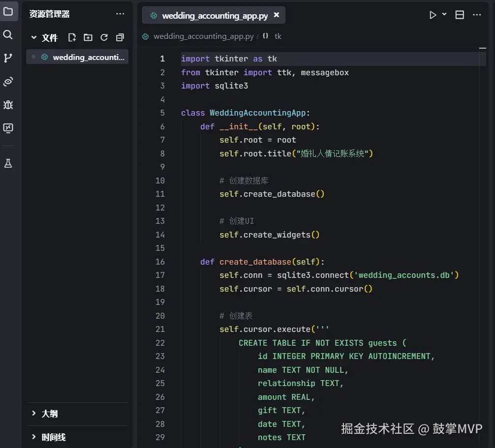The image size is (495, 448).
Task: Open the Explorer folder icon in activity bar
Action: 8,12
